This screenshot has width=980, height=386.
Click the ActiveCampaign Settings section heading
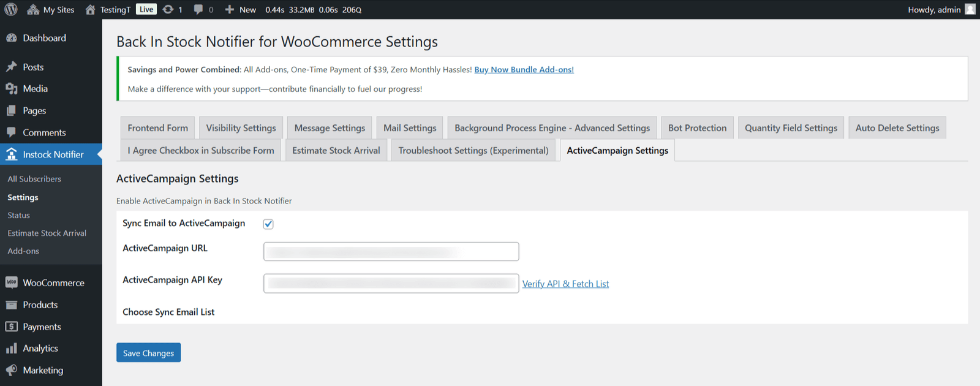pyautogui.click(x=178, y=178)
